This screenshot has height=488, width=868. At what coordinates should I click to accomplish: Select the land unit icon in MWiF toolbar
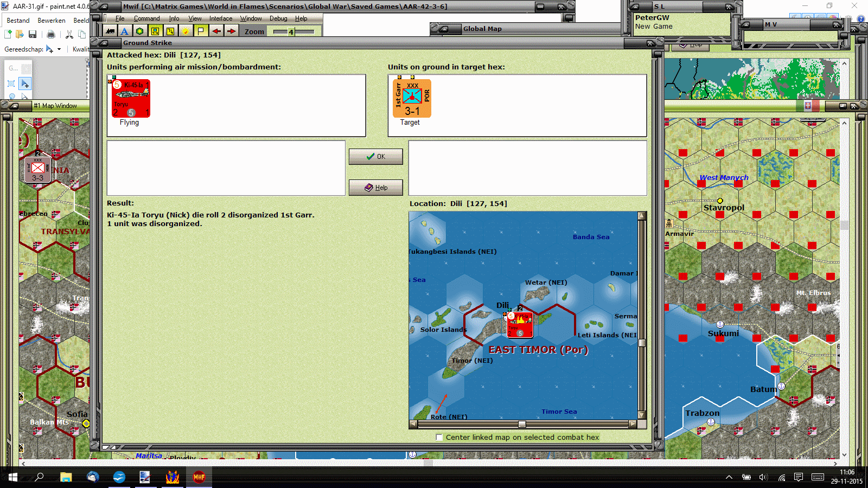pos(110,31)
